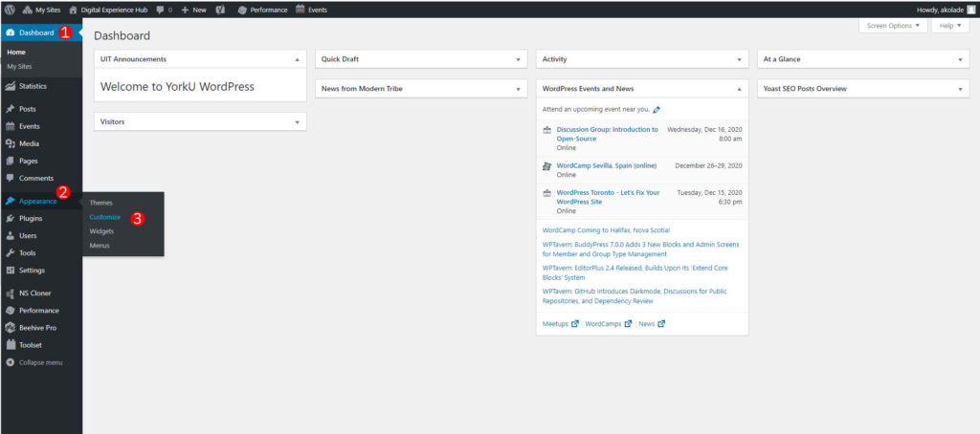Viewport: 980px width, 434px height.
Task: Open WordCamp Coming to Halifax news link
Action: point(606,230)
